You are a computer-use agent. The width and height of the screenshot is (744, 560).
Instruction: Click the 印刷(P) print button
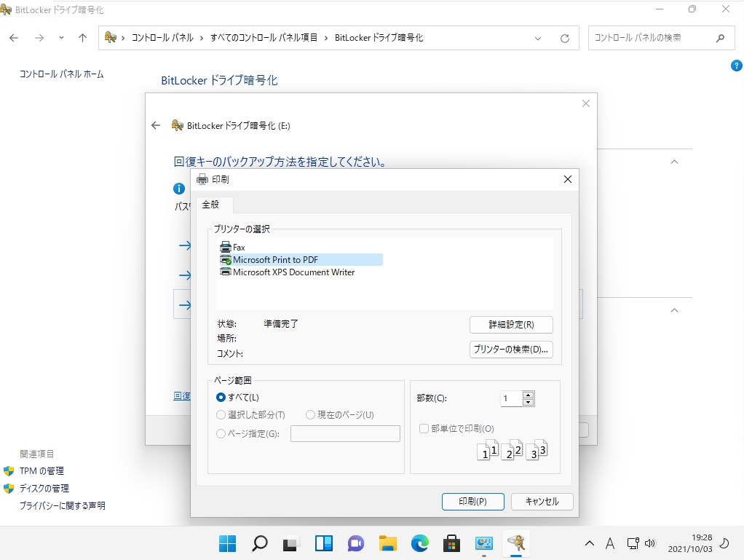point(472,502)
